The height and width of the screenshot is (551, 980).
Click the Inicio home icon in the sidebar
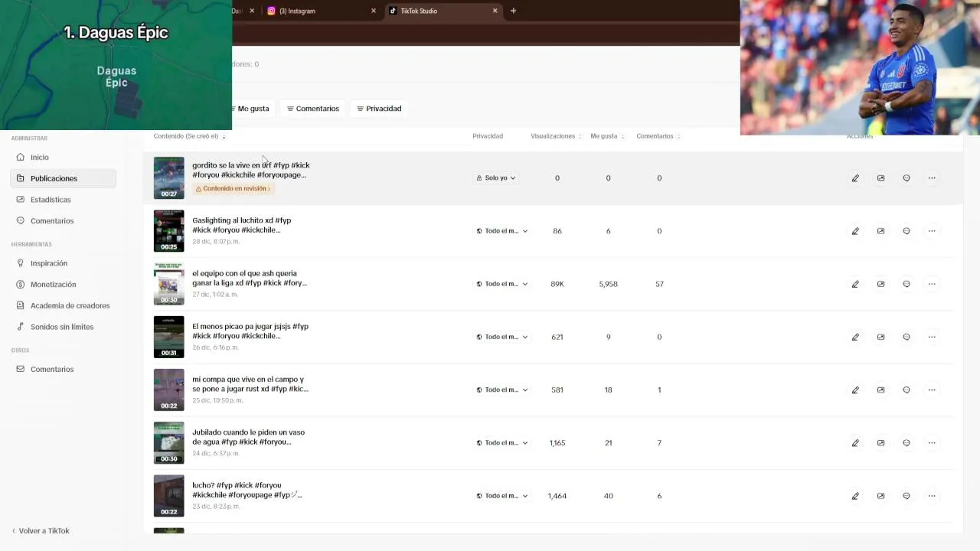tap(21, 157)
